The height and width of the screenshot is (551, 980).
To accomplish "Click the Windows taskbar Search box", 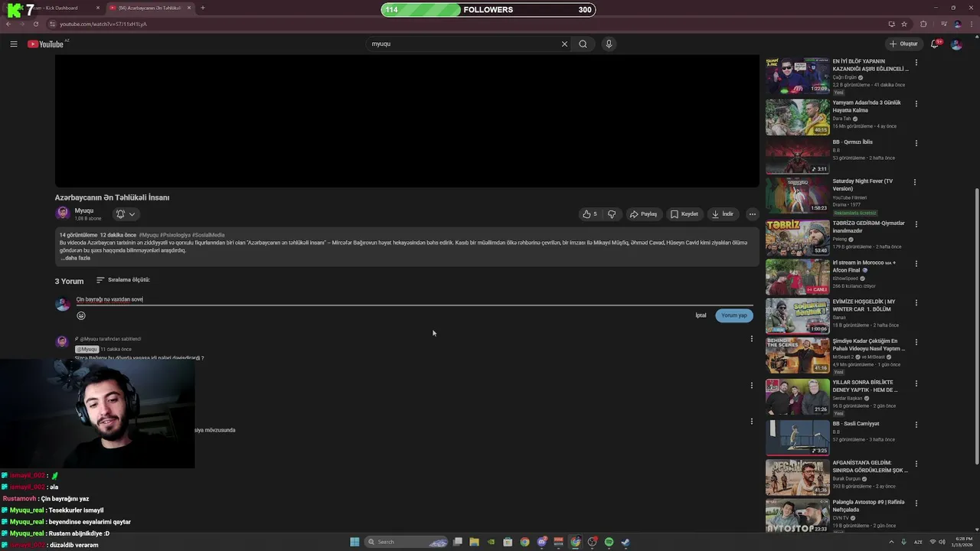I will coord(406,542).
